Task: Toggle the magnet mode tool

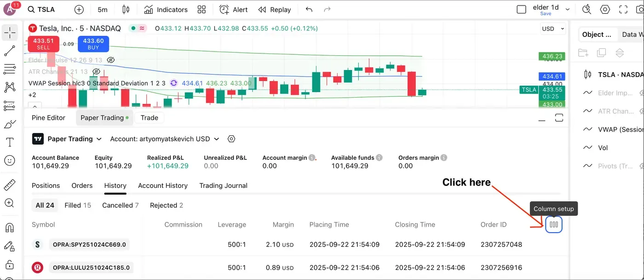Action: pos(9,227)
